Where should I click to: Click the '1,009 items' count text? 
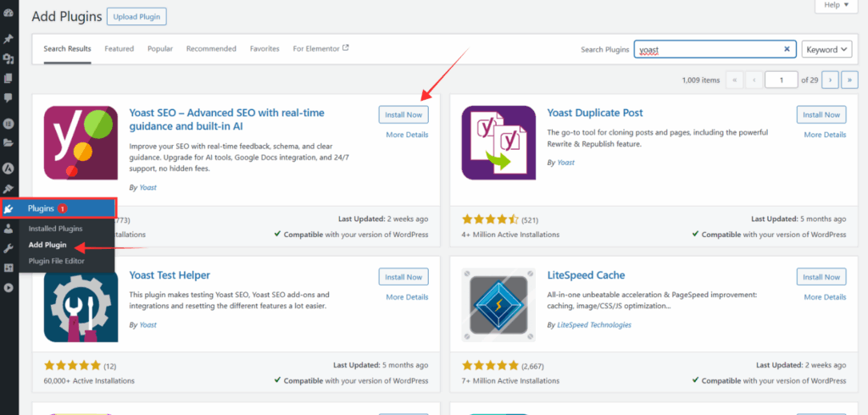[701, 80]
